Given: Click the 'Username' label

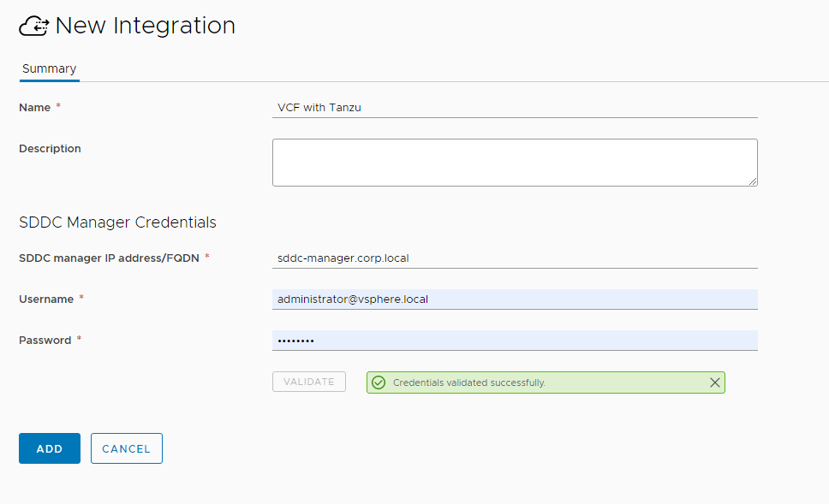Looking at the screenshot, I should click(x=46, y=299).
